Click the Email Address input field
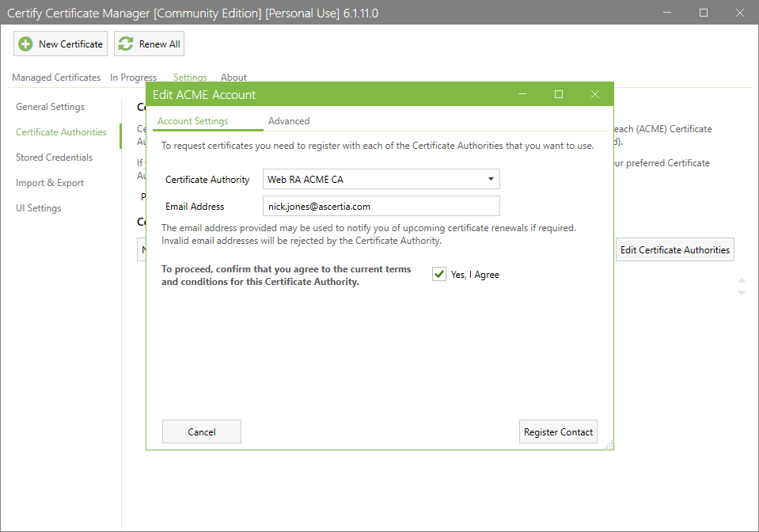 [381, 206]
